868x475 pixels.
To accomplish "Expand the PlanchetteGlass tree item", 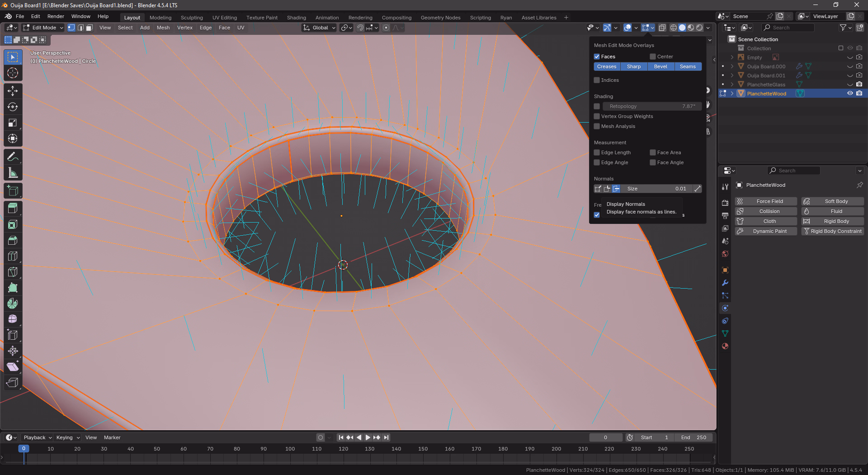I will pyautogui.click(x=732, y=85).
